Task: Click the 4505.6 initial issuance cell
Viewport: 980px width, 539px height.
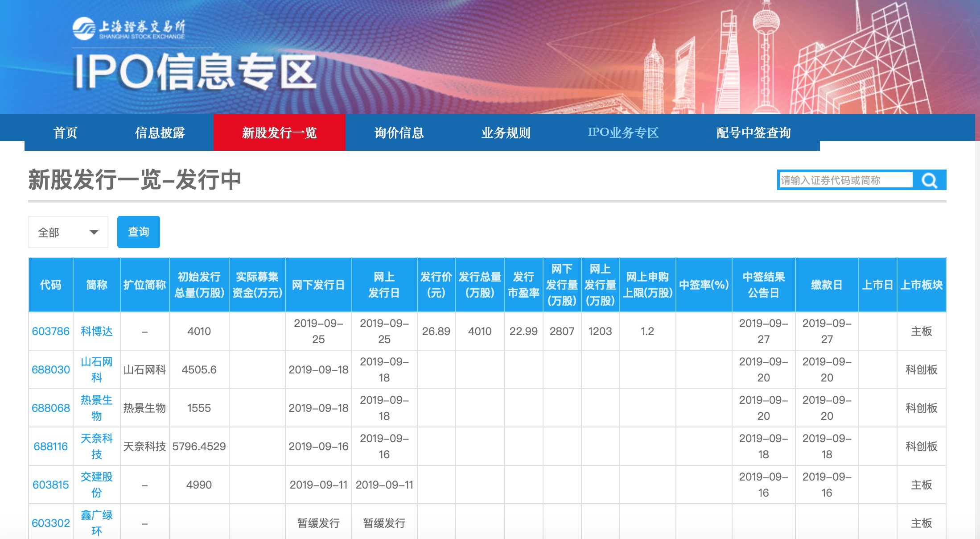Action: [199, 369]
